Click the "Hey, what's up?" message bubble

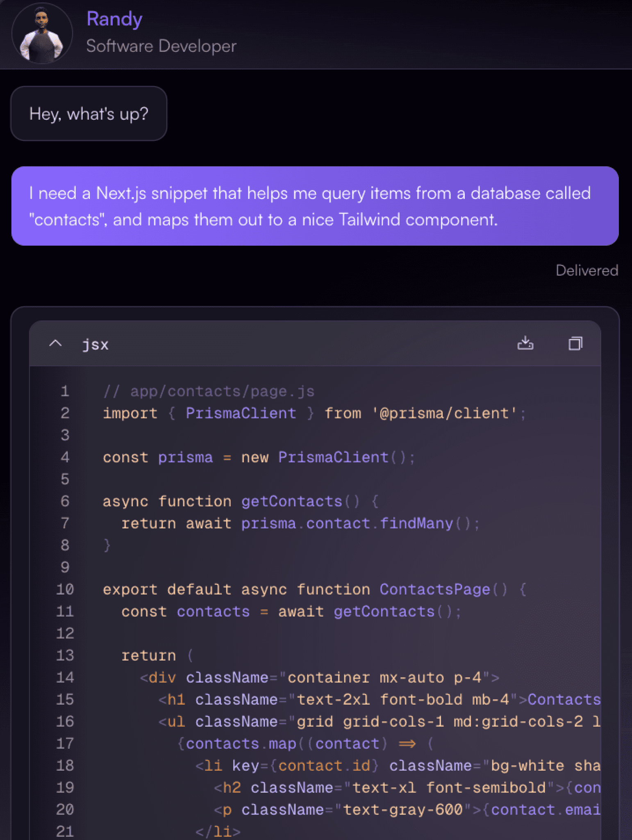[89, 114]
